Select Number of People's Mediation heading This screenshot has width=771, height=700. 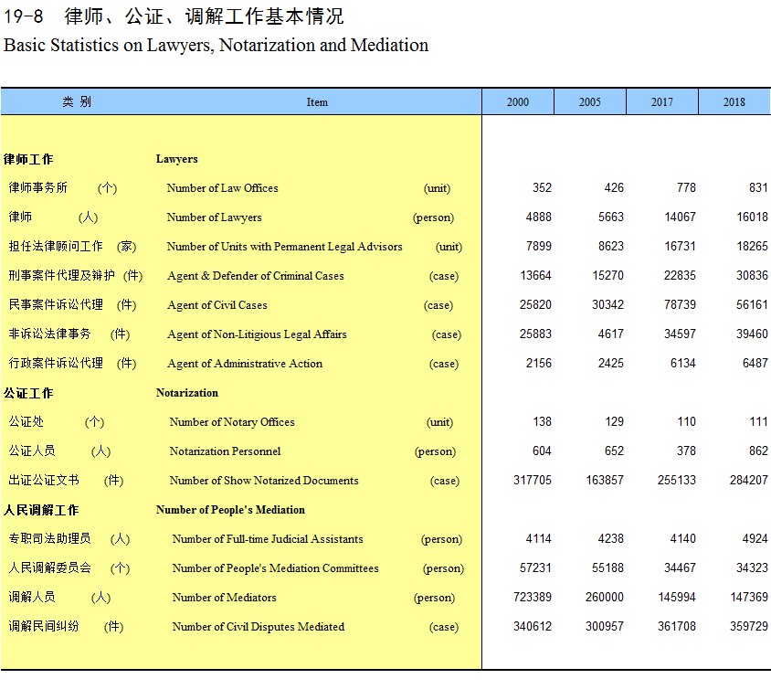click(230, 510)
